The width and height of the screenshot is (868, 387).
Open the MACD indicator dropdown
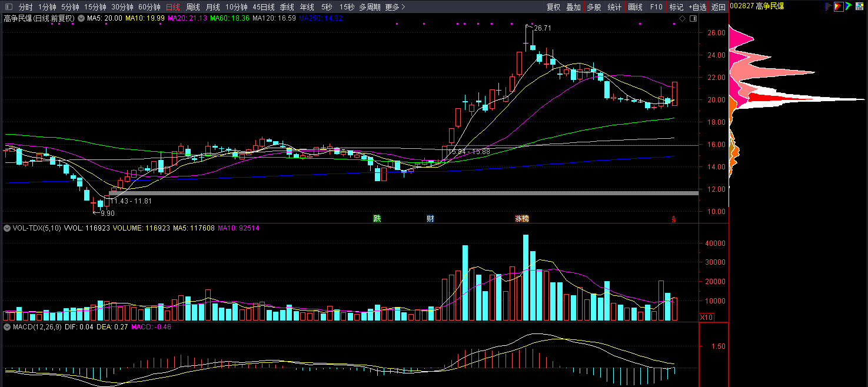(x=7, y=326)
